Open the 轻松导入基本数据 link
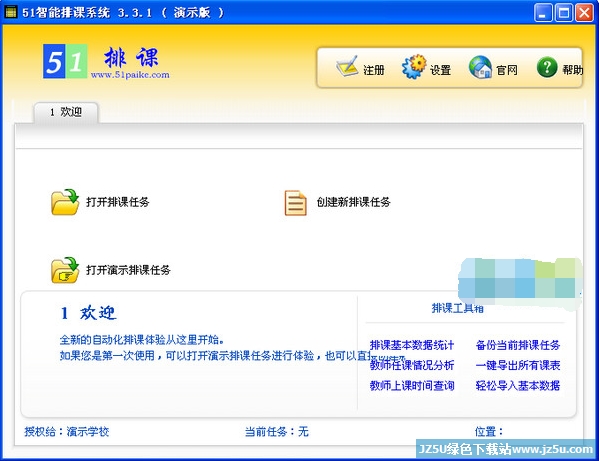This screenshot has height=461, width=599. (x=518, y=385)
